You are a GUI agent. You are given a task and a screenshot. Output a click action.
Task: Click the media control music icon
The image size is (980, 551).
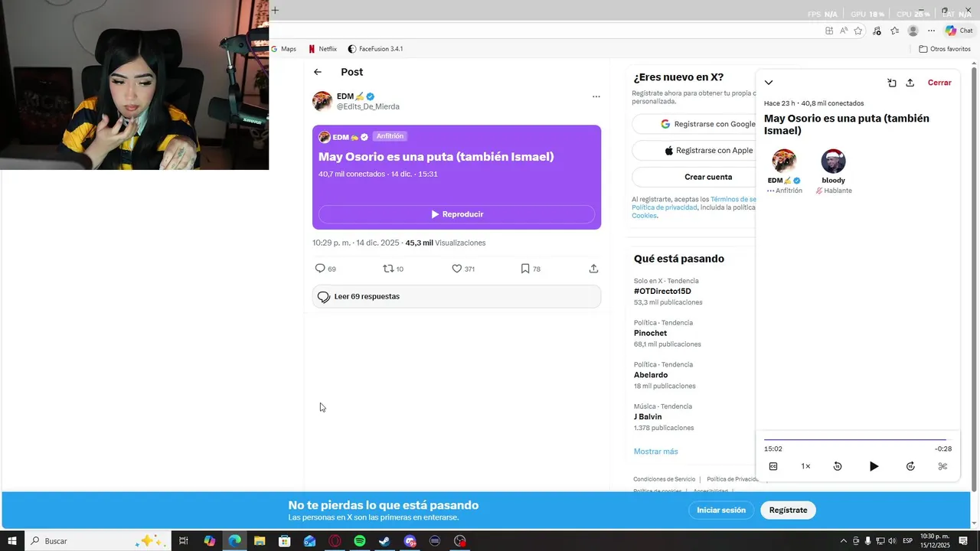click(x=877, y=31)
